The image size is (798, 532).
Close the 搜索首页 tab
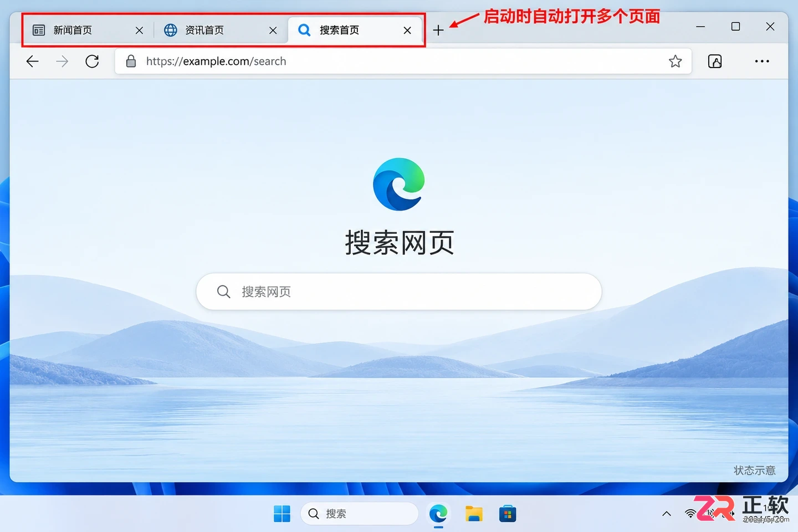407,30
